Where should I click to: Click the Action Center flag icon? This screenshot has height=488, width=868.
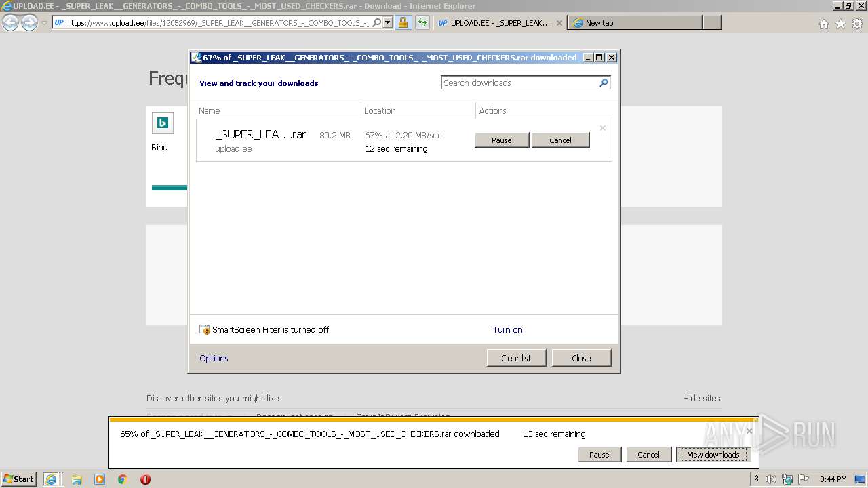[x=804, y=479]
